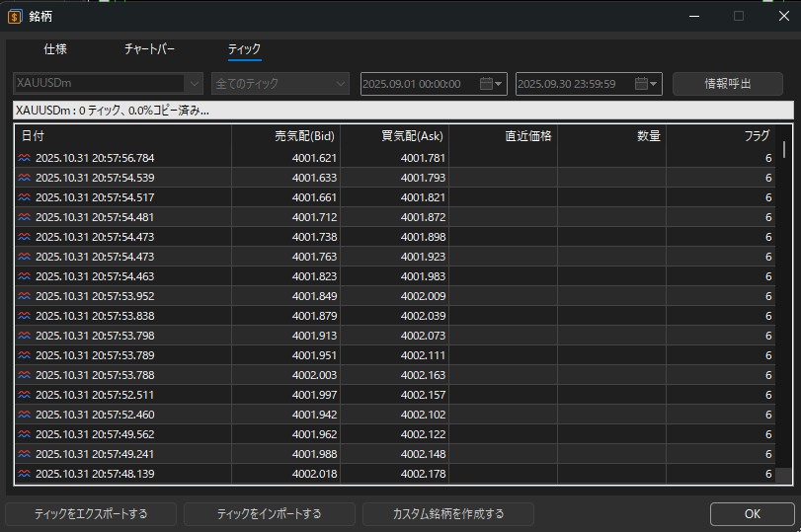This screenshot has height=532, width=801.
Task: Expand the XAUUSDm symbol dropdown
Action: pos(195,84)
